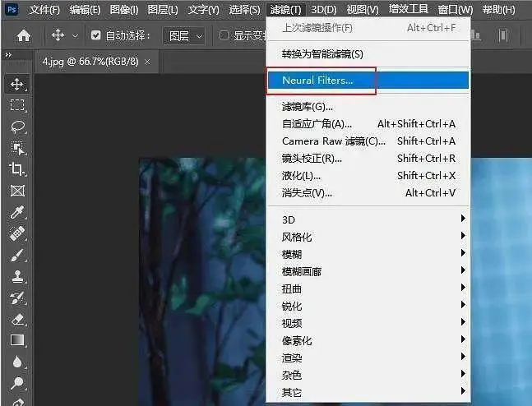Click the Home icon in options bar
Screen dimensions: 532x406
(x=24, y=36)
